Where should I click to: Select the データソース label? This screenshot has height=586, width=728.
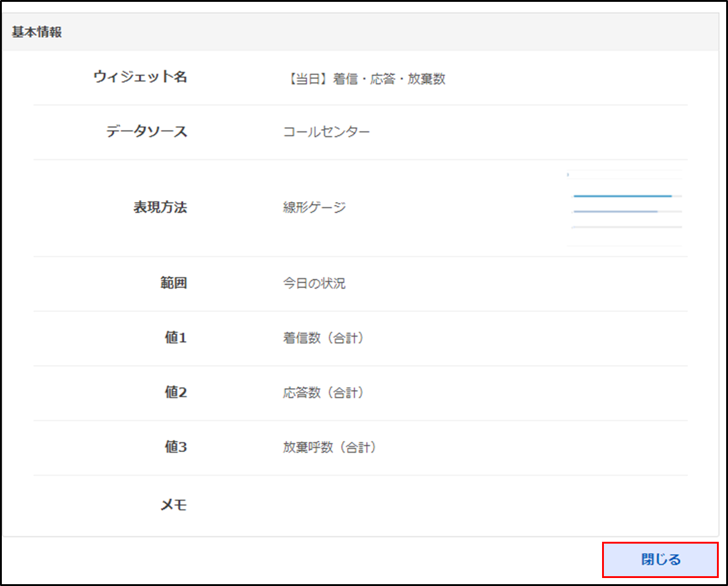146,131
